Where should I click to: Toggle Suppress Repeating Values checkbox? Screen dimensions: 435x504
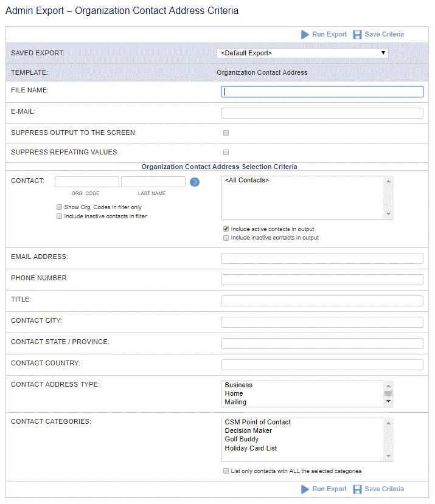[226, 152]
